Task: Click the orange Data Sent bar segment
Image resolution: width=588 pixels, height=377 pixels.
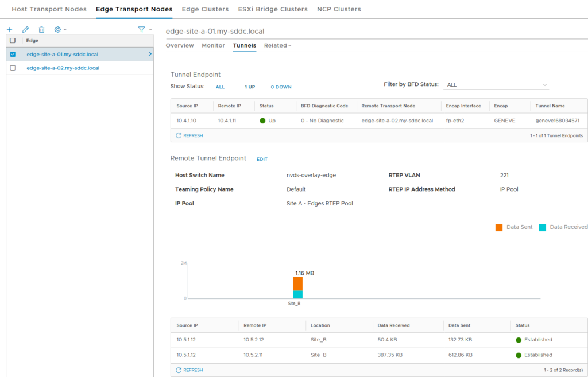Action: coord(298,283)
